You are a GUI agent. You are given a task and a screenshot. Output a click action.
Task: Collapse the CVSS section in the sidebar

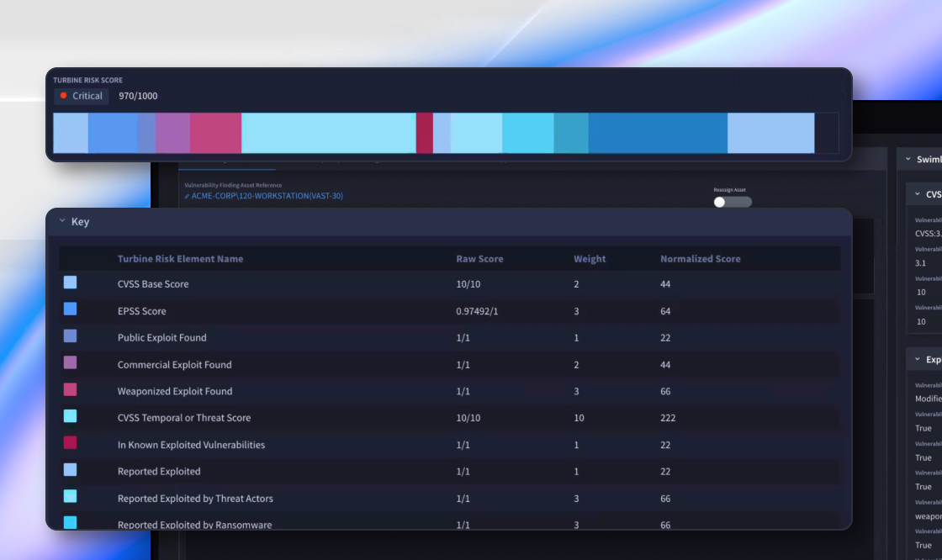coord(916,193)
